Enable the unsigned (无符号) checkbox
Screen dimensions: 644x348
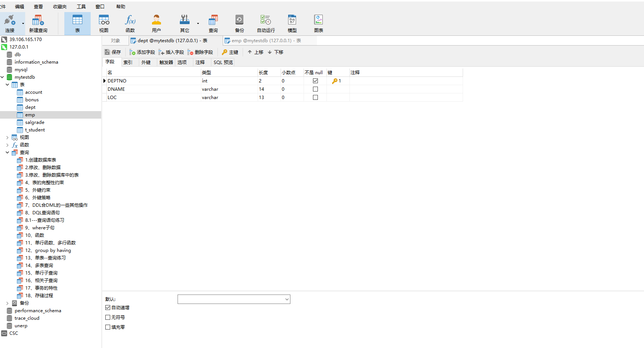[108, 317]
